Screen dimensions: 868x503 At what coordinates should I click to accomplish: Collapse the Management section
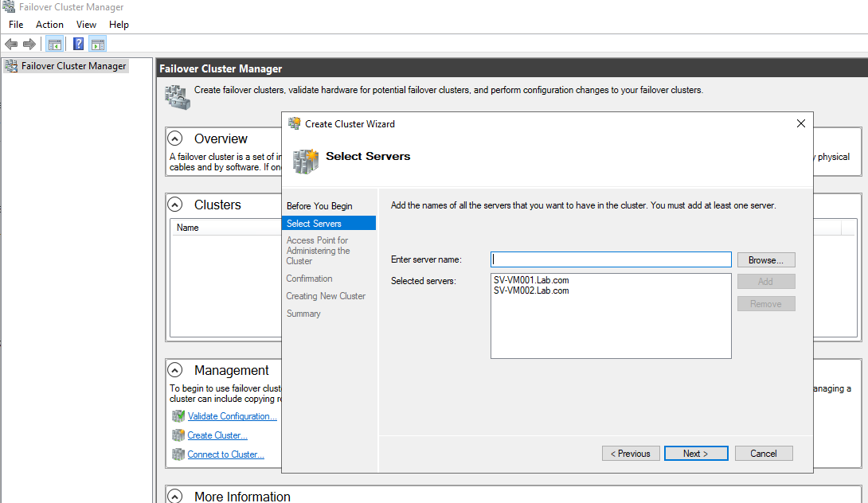pos(175,370)
